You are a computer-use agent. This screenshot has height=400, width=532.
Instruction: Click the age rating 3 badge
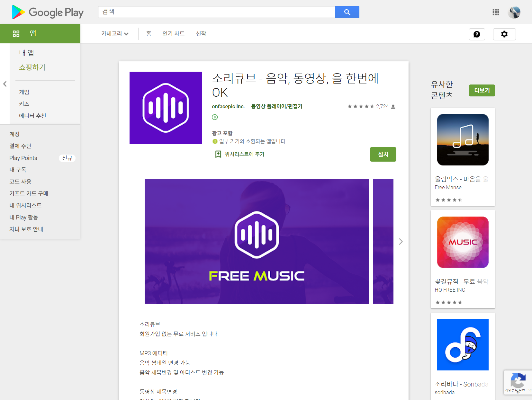(x=215, y=117)
